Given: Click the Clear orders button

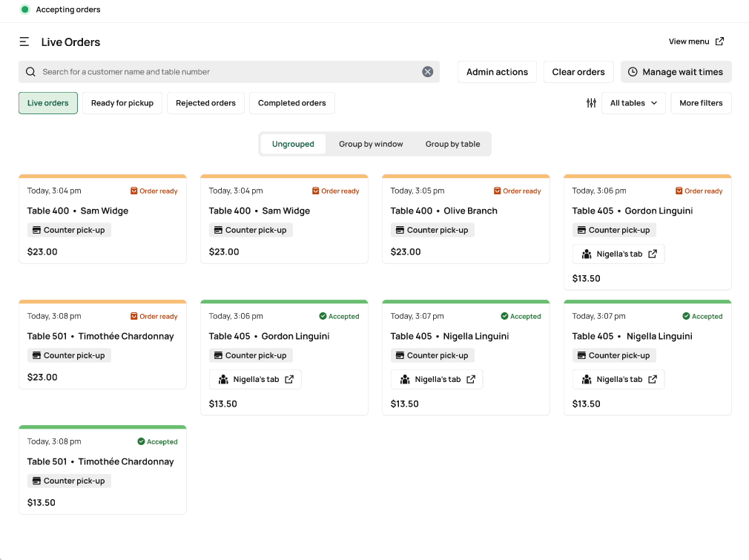Looking at the screenshot, I should (x=578, y=72).
